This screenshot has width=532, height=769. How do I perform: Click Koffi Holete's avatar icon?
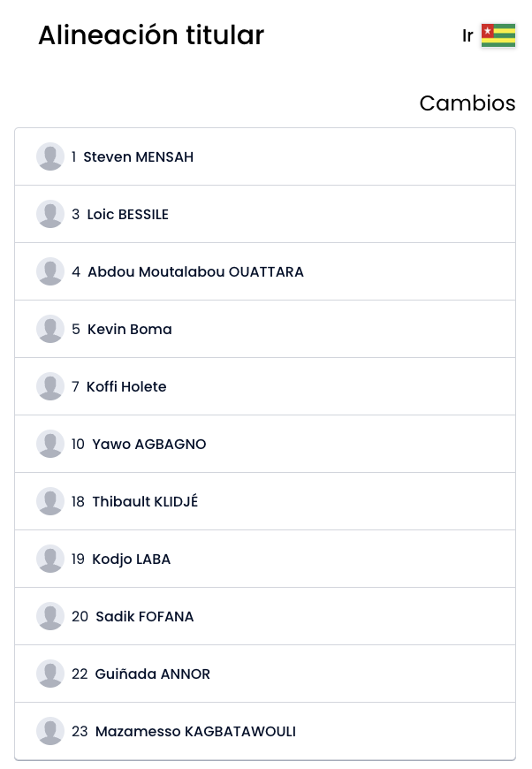tap(50, 386)
